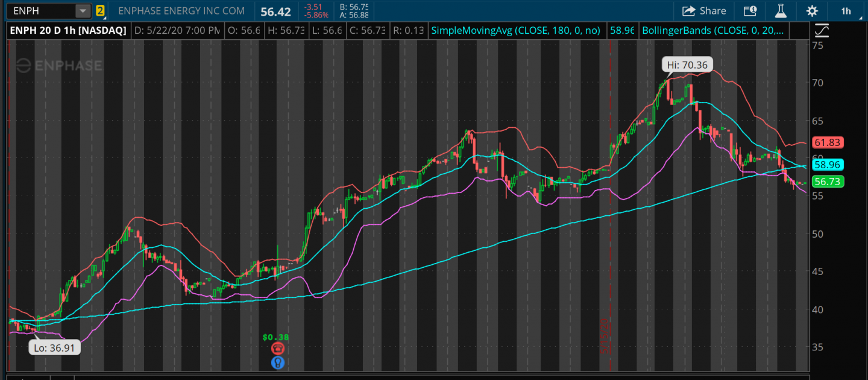The width and height of the screenshot is (868, 380).
Task: Click the Lo: 36.91 price bubble
Action: [x=54, y=347]
